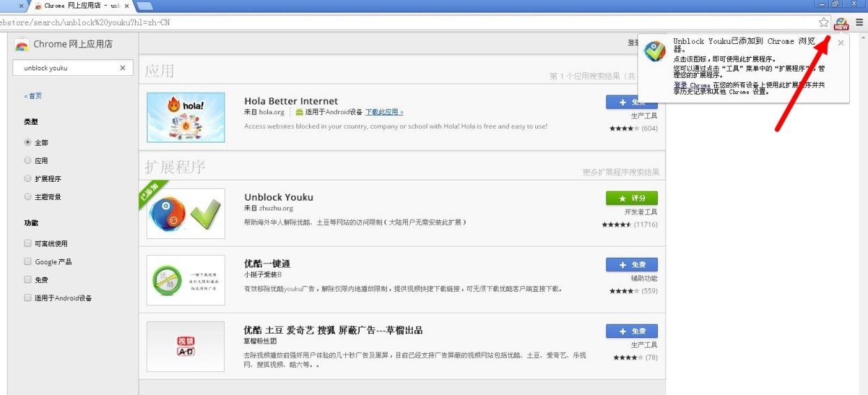
Task: Click the 优酷一键通 extension icon image
Action: [x=186, y=280]
